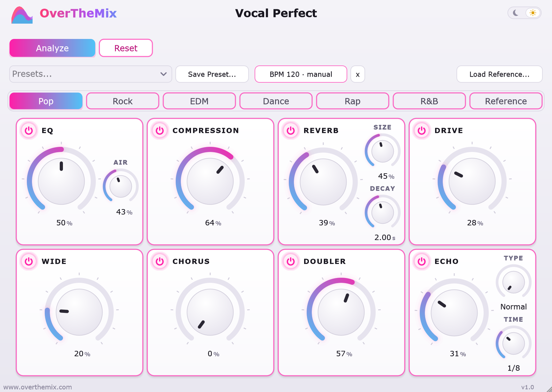This screenshot has width=552, height=392.
Task: Click the Echo TIME knob
Action: 514,343
